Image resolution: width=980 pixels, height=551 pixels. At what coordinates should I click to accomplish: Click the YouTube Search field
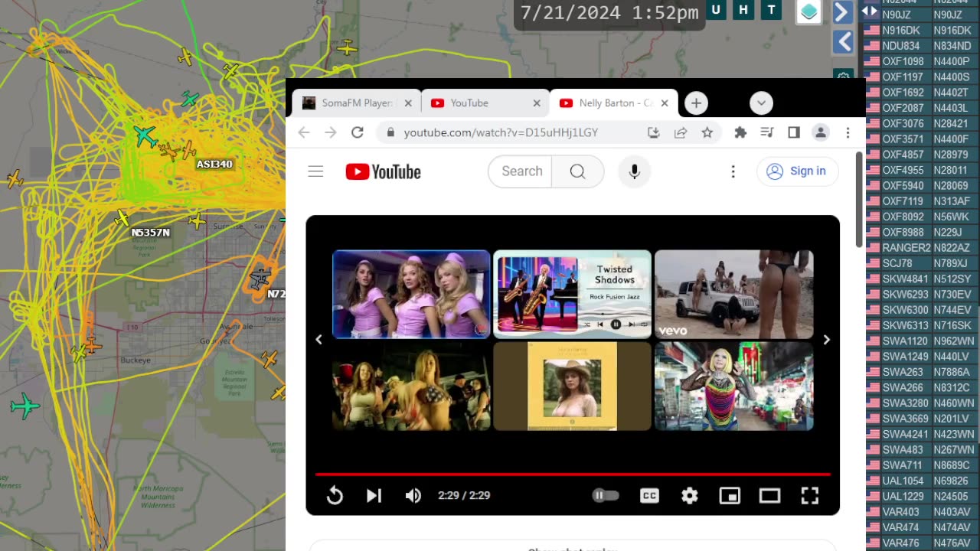pos(521,171)
